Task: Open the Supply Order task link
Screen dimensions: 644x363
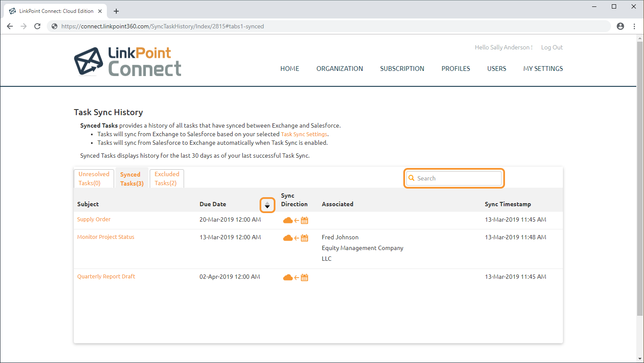Action: pyautogui.click(x=94, y=220)
